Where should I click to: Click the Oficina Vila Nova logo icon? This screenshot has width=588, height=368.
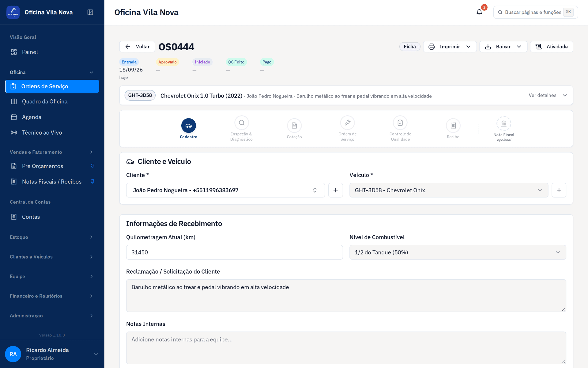13,12
